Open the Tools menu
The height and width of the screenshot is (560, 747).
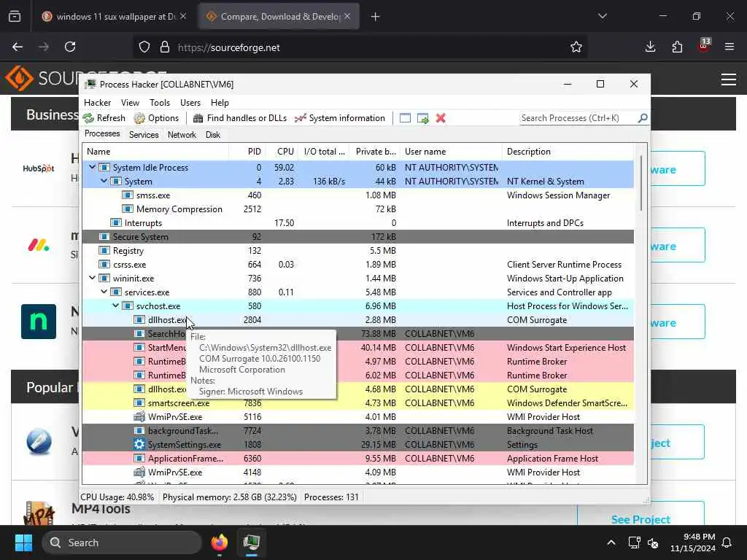pos(160,102)
